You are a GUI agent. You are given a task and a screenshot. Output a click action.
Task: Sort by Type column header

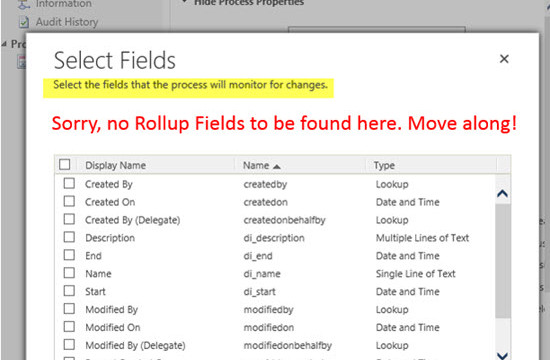[x=384, y=165]
